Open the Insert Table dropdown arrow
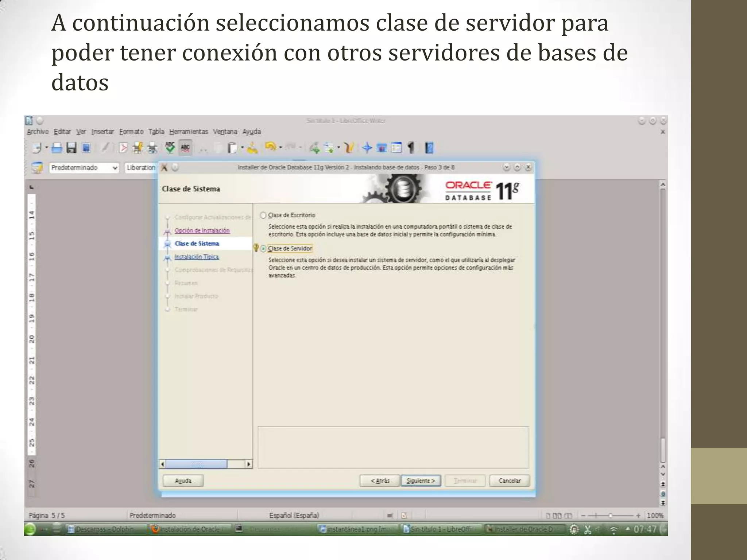747x560 pixels. coord(338,148)
